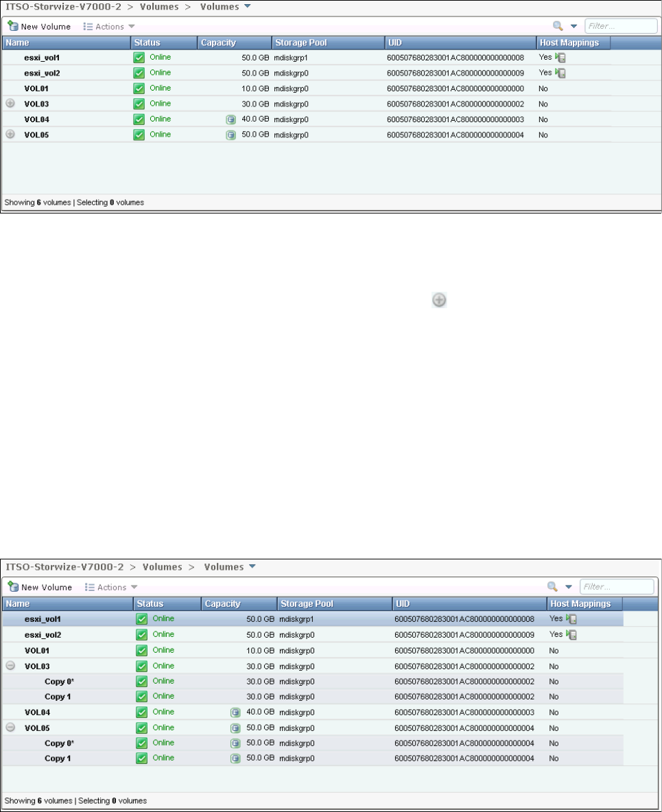This screenshot has width=662, height=812.
Task: Click host mapping icon on highlighted esxi_vol1 row
Action: coord(571,619)
